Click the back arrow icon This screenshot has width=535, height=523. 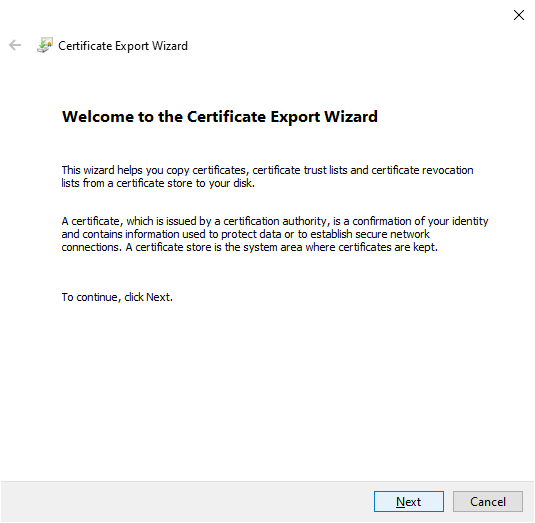point(15,45)
